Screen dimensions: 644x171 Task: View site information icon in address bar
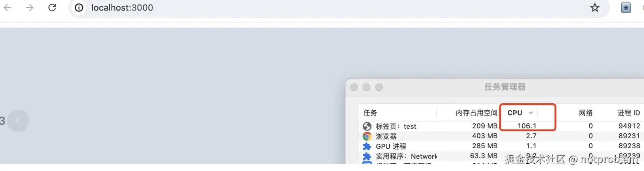[79, 8]
